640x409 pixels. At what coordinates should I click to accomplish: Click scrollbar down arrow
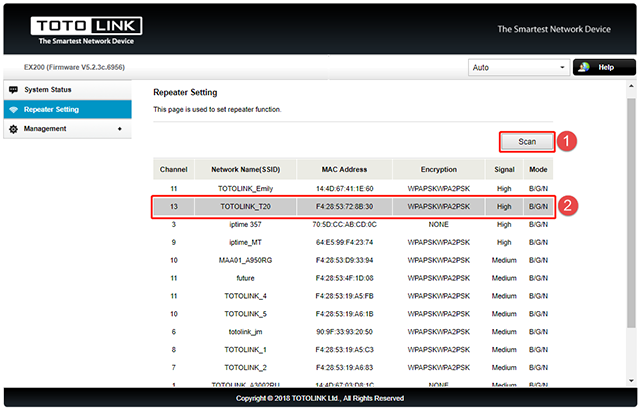point(631,380)
